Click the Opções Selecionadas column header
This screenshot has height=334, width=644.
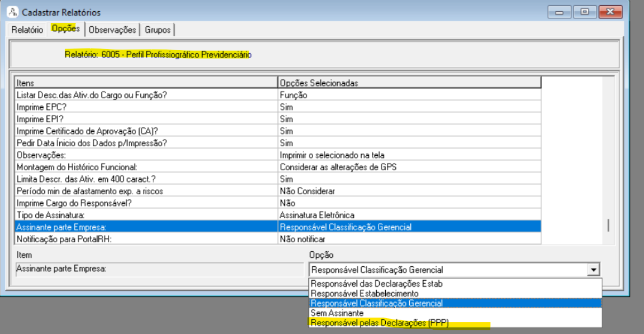coord(408,83)
